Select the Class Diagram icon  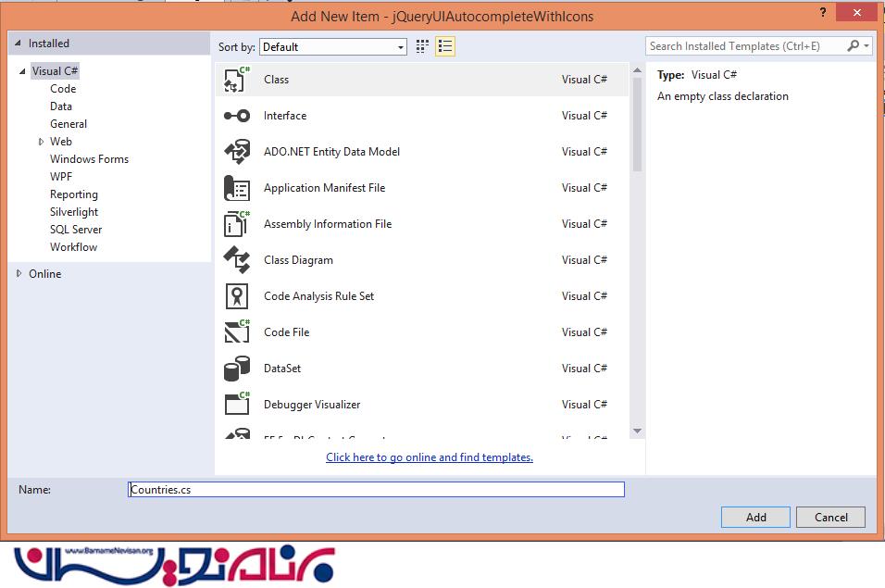coord(237,260)
